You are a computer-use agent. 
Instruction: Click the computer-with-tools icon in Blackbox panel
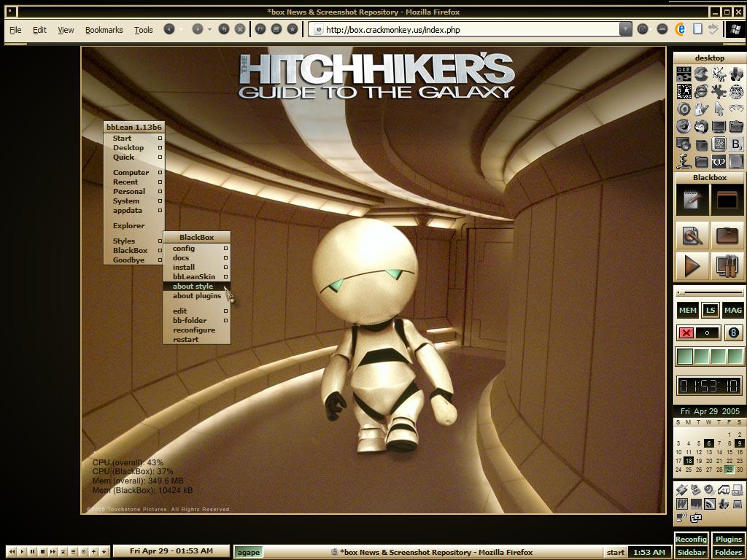(x=727, y=265)
